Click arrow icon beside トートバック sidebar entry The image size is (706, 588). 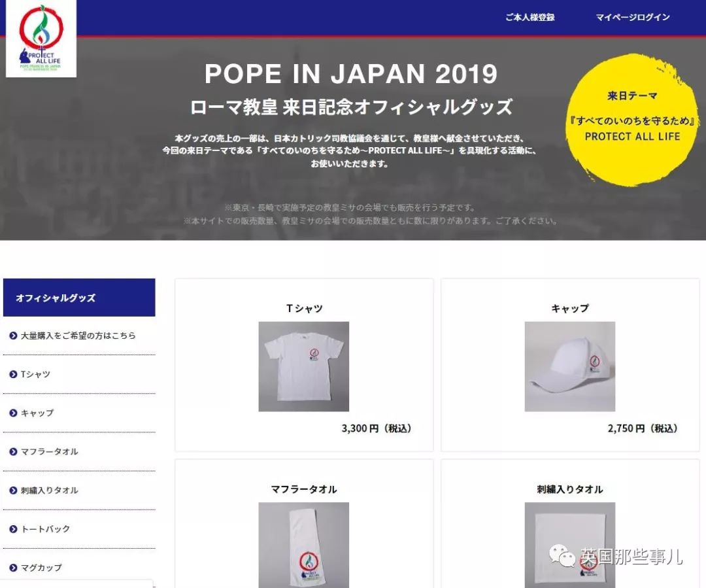point(13,529)
